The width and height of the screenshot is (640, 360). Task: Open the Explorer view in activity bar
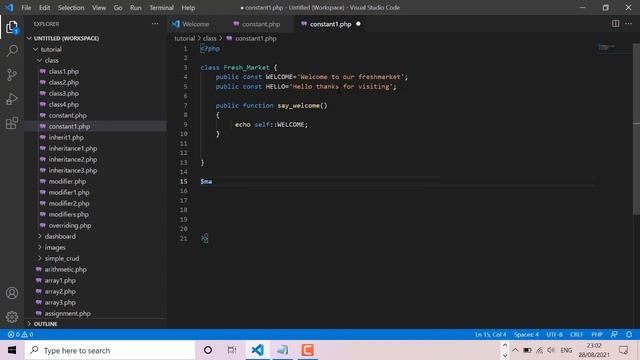12,27
